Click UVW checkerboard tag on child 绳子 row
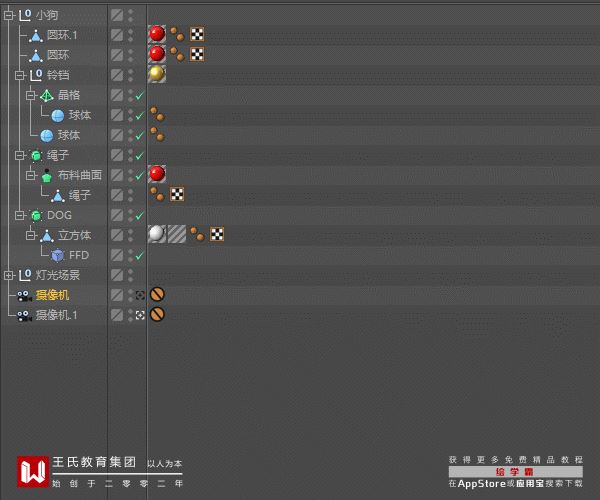This screenshot has width=600, height=500. (x=177, y=194)
